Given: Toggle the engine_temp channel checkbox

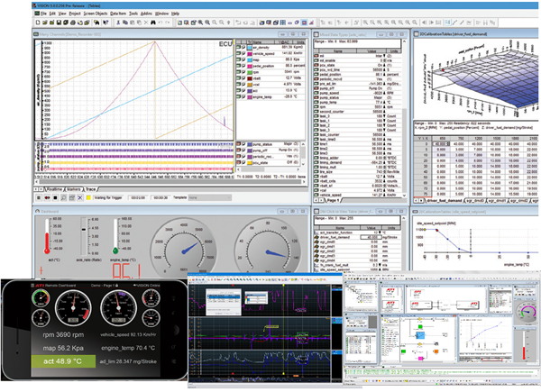Looking at the screenshot, I should coord(243,97).
